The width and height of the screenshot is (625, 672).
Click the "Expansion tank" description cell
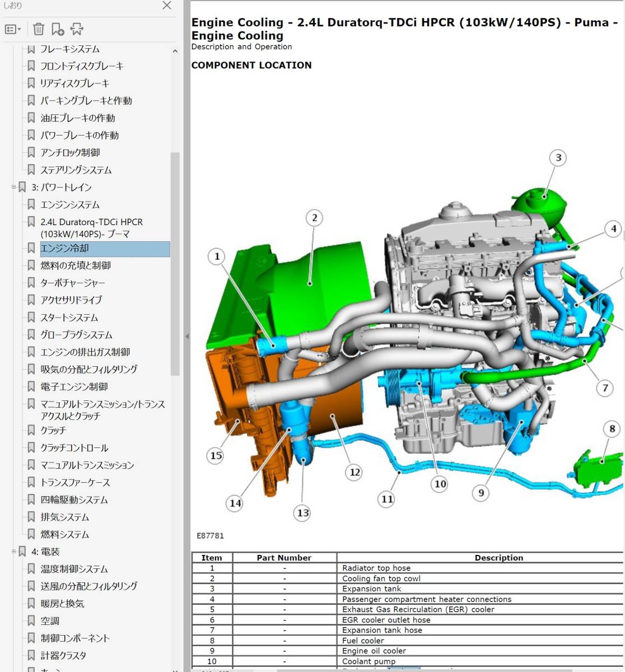480,589
